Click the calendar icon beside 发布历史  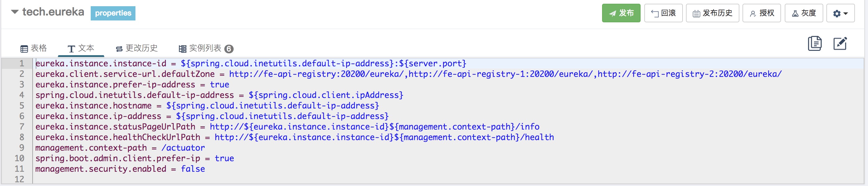pyautogui.click(x=696, y=14)
